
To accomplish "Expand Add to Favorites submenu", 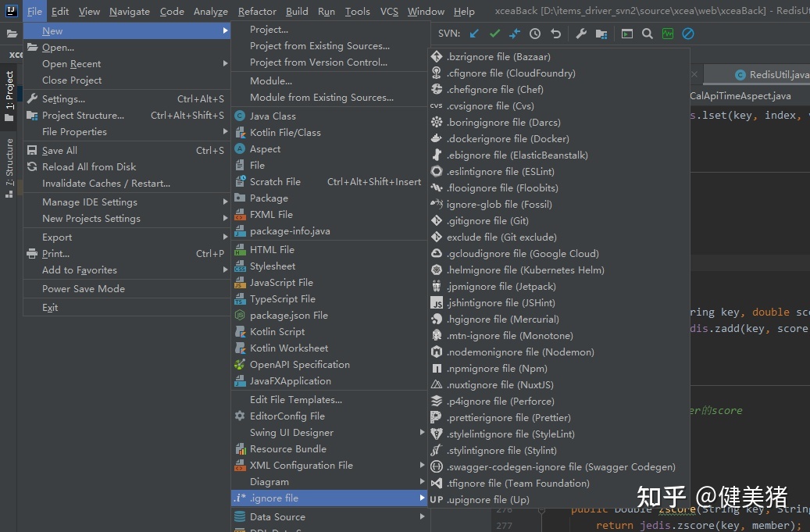I will coord(127,270).
